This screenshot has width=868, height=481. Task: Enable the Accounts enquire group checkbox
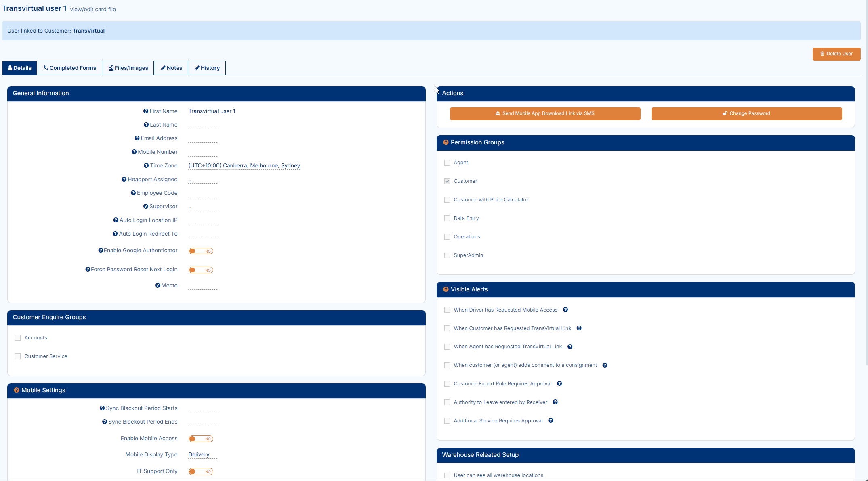[x=18, y=338]
